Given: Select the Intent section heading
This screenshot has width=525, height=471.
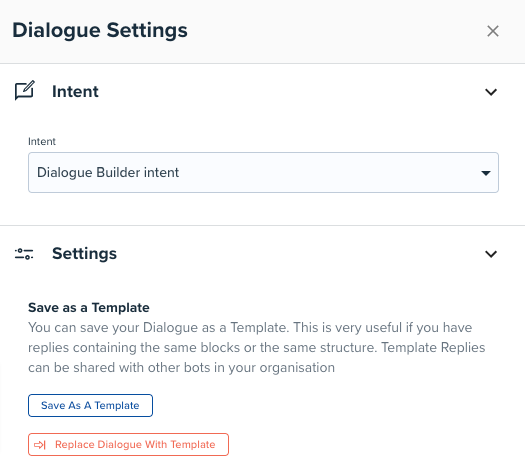Looking at the screenshot, I should [x=75, y=91].
